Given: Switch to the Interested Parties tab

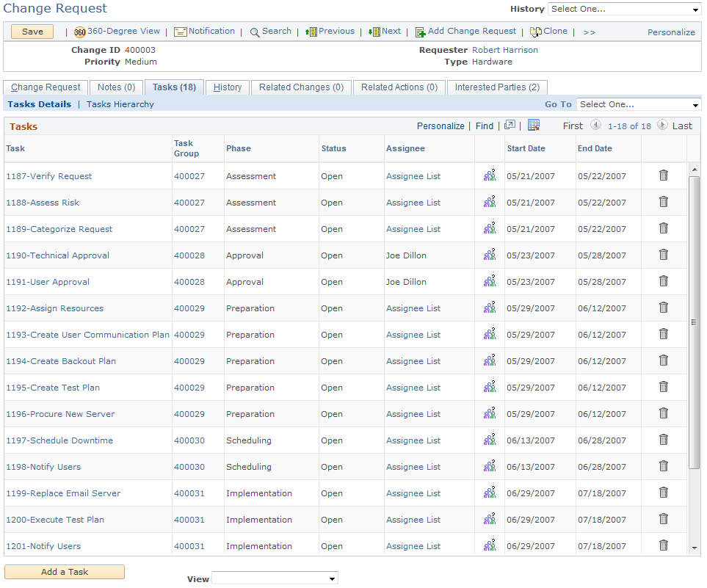Looking at the screenshot, I should pyautogui.click(x=497, y=87).
